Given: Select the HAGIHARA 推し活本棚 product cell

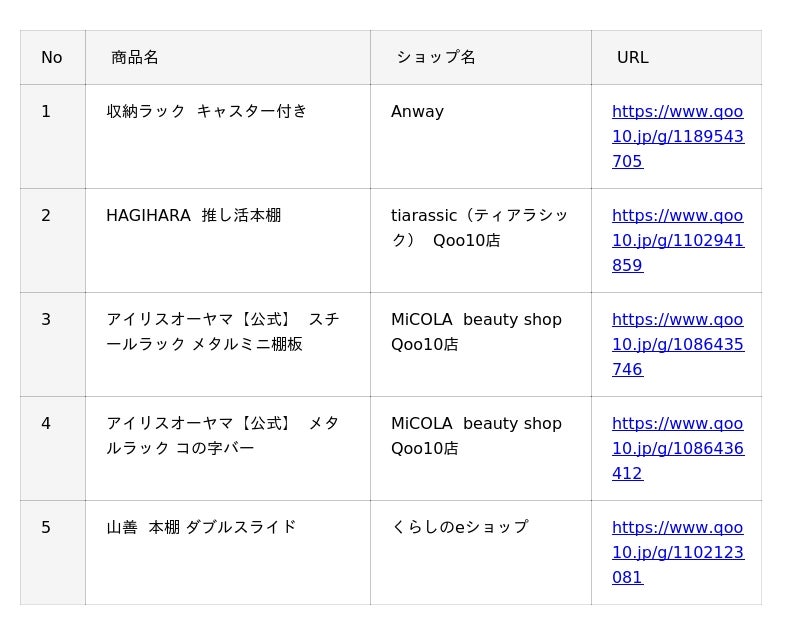Looking at the screenshot, I should click(228, 241).
